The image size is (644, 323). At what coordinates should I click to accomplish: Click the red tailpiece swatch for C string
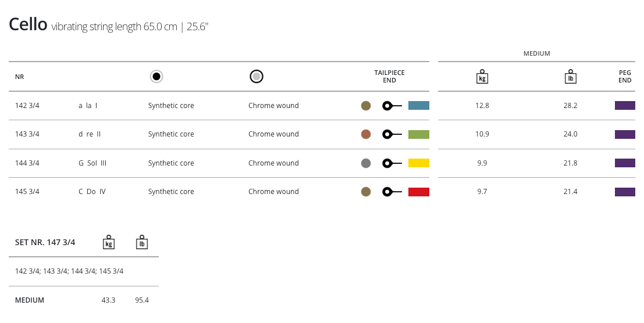[418, 192]
